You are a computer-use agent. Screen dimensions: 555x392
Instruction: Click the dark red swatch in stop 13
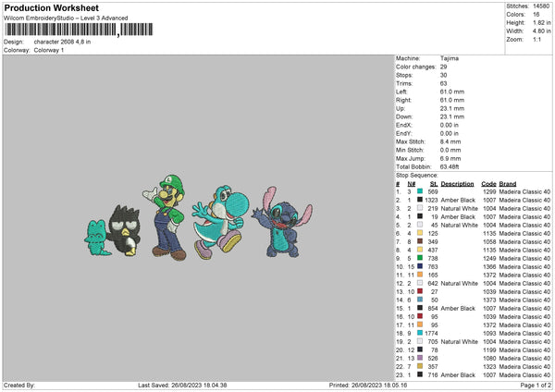420,291
